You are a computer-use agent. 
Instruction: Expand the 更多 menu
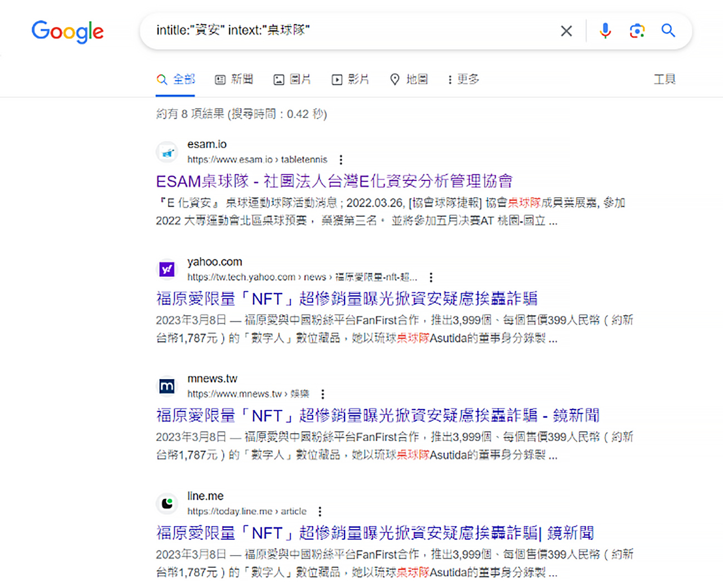[464, 80]
